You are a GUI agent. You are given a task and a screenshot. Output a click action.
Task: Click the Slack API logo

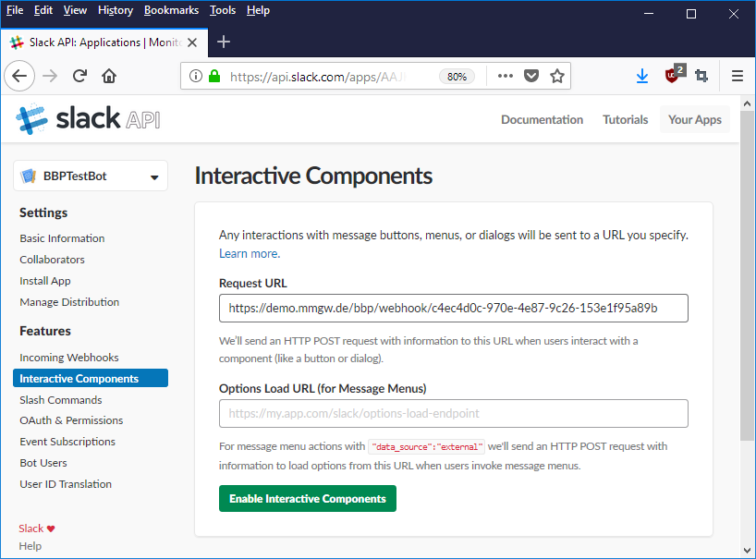tap(88, 118)
